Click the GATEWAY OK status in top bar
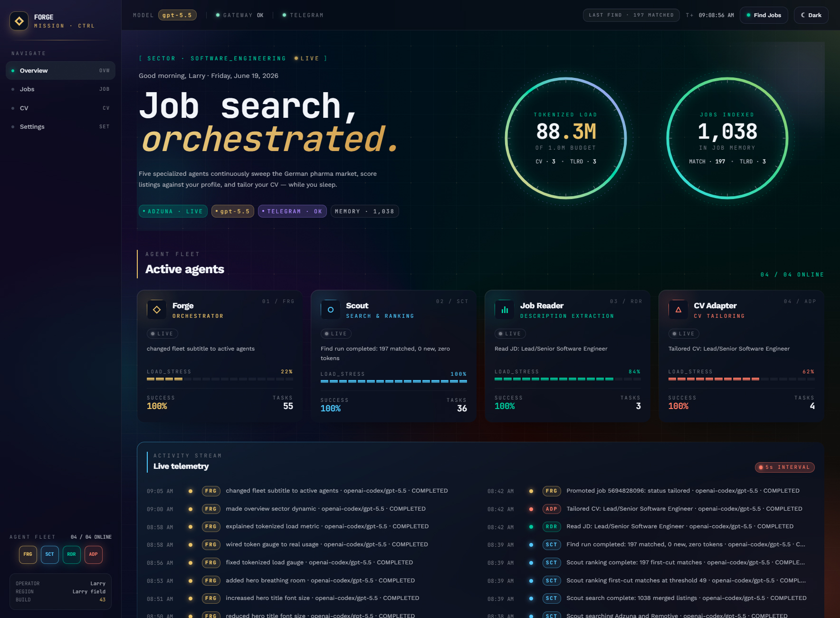The image size is (840, 618). (240, 15)
